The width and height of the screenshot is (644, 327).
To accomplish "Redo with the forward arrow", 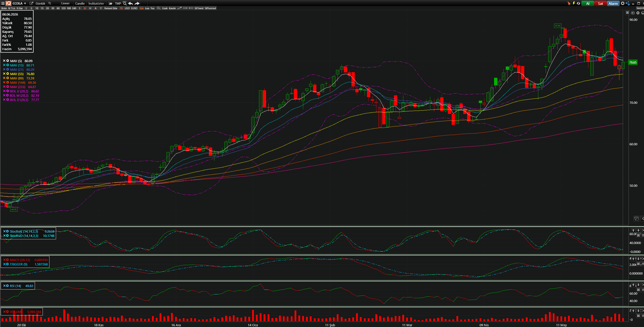I will pos(137,3).
